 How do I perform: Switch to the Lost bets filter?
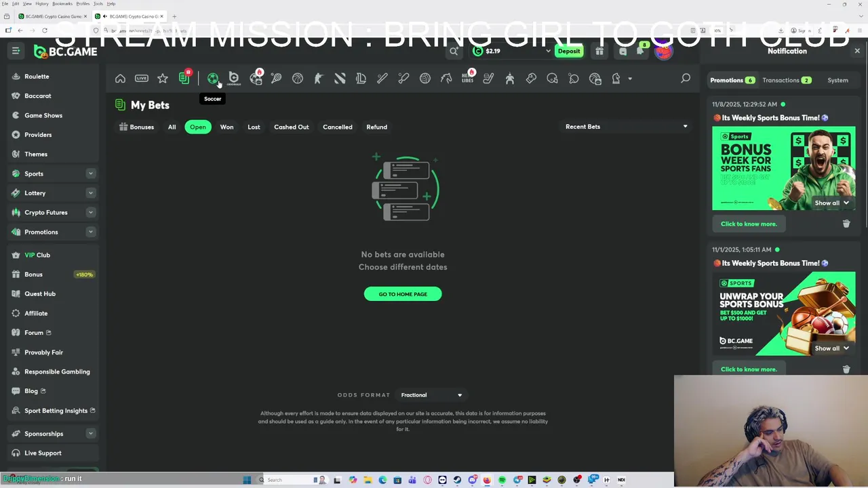254,127
